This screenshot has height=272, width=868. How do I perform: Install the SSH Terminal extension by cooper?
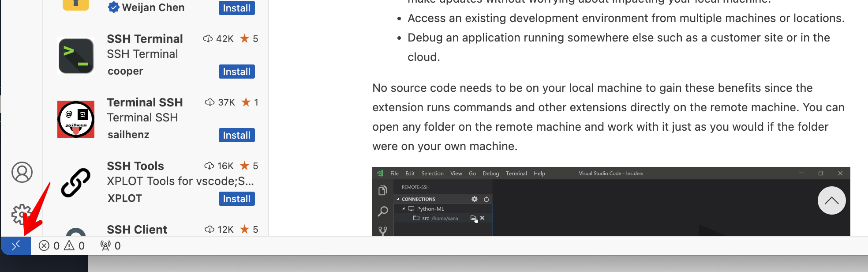click(236, 72)
